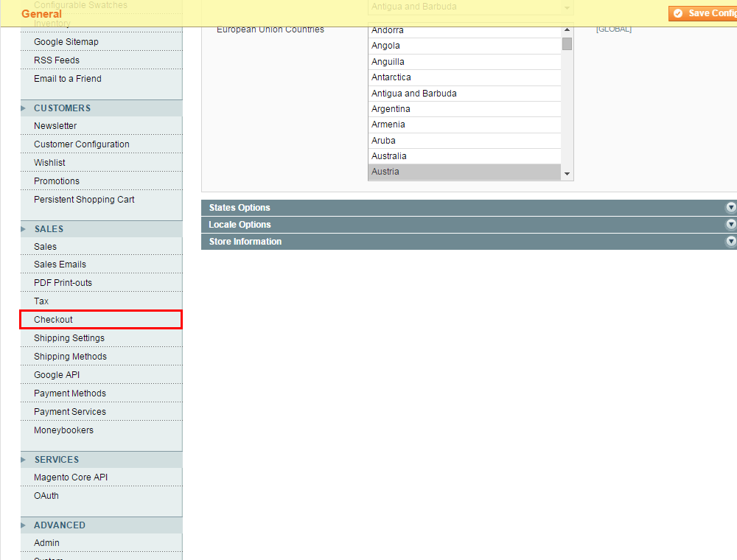Open the Locale Options section
Viewport: 737px width, 560px height.
[x=469, y=225]
